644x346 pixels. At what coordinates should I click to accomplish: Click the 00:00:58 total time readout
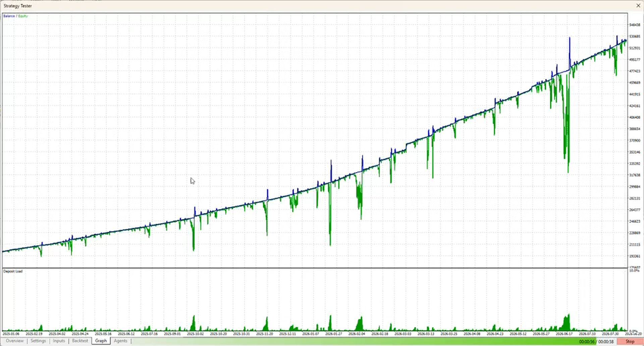click(x=606, y=342)
